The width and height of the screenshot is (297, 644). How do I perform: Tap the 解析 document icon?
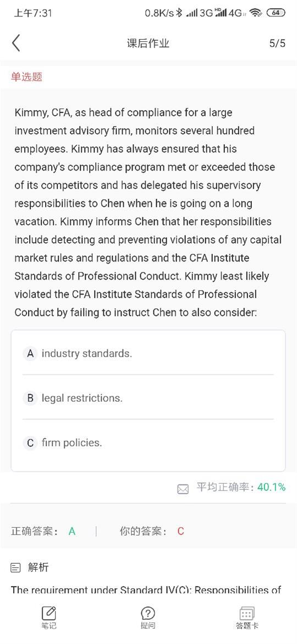click(x=15, y=568)
